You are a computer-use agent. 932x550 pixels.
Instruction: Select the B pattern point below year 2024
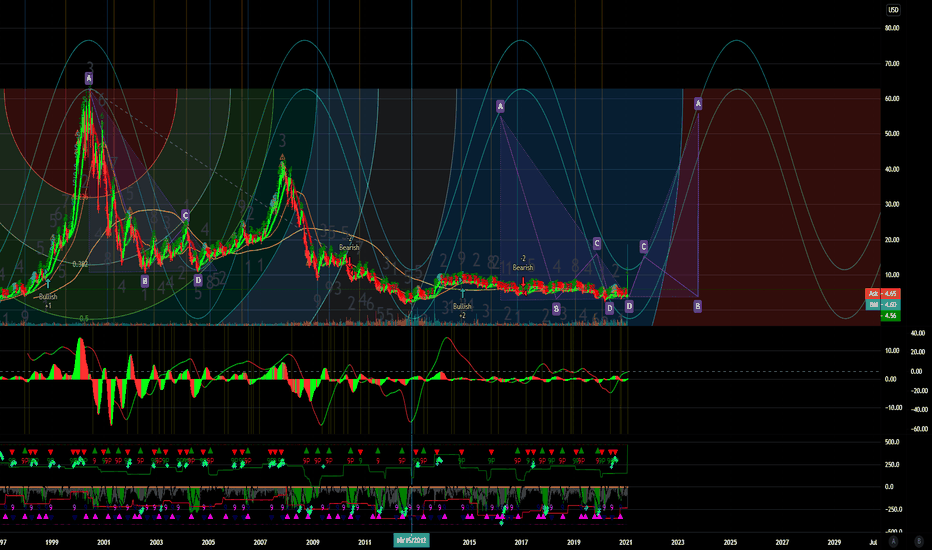(x=697, y=306)
